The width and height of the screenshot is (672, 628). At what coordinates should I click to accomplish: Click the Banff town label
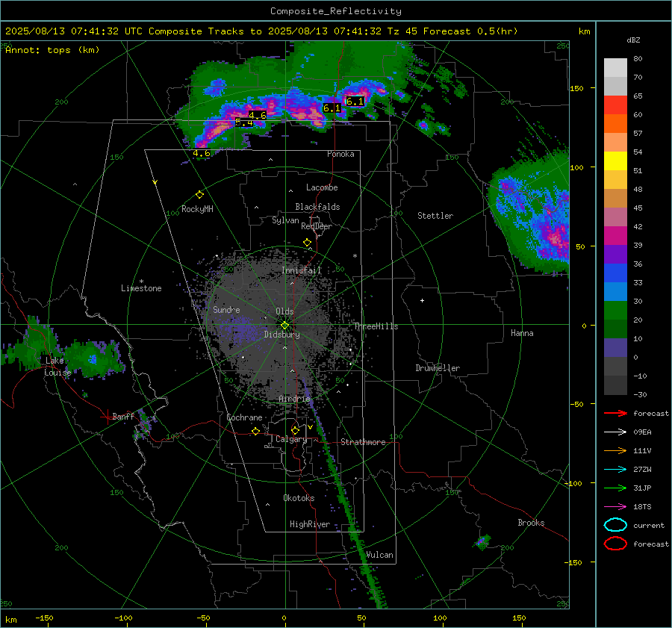[x=123, y=416]
